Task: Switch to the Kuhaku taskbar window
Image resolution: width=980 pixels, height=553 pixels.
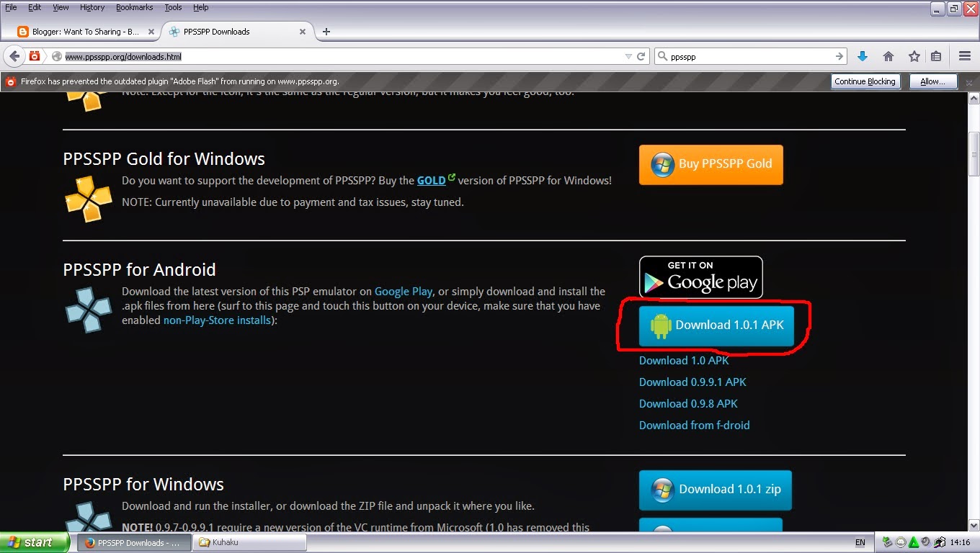Action: coord(250,543)
